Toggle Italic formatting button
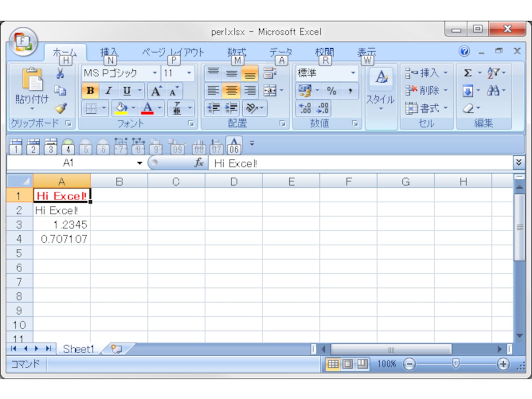Image resolution: width=532 pixels, height=399 pixels. click(108, 91)
